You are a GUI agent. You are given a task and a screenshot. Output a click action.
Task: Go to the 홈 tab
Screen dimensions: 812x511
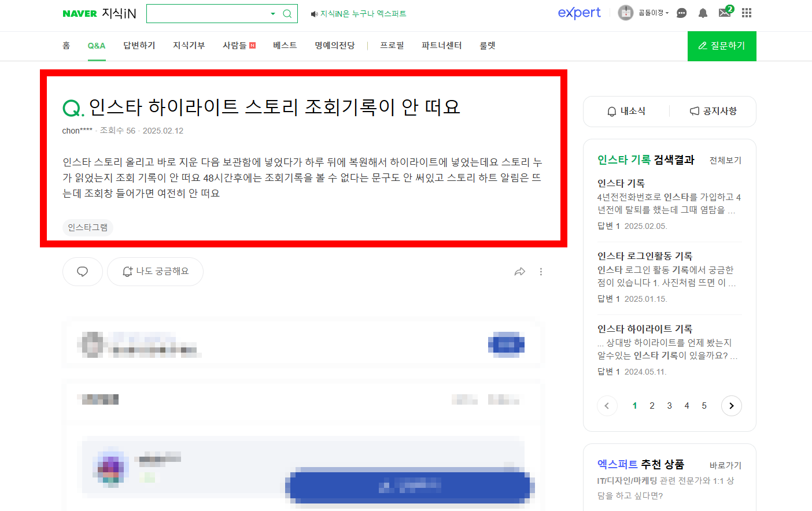pos(66,46)
